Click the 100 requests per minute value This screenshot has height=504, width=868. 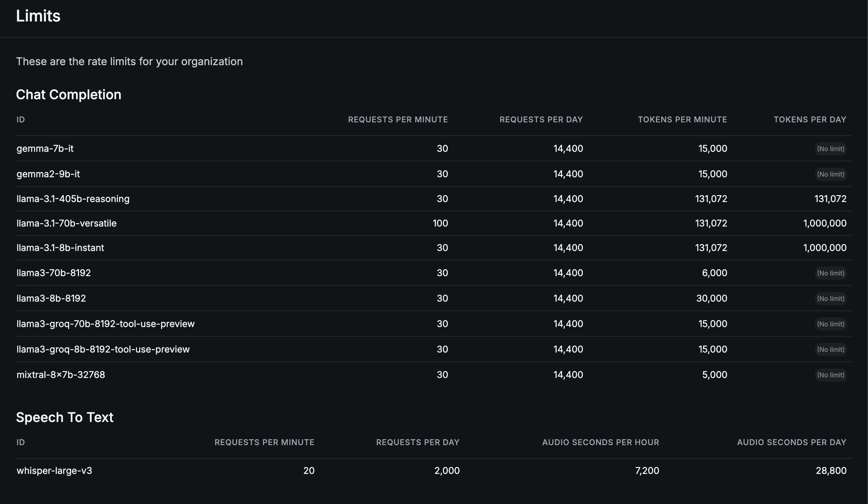[x=440, y=223]
